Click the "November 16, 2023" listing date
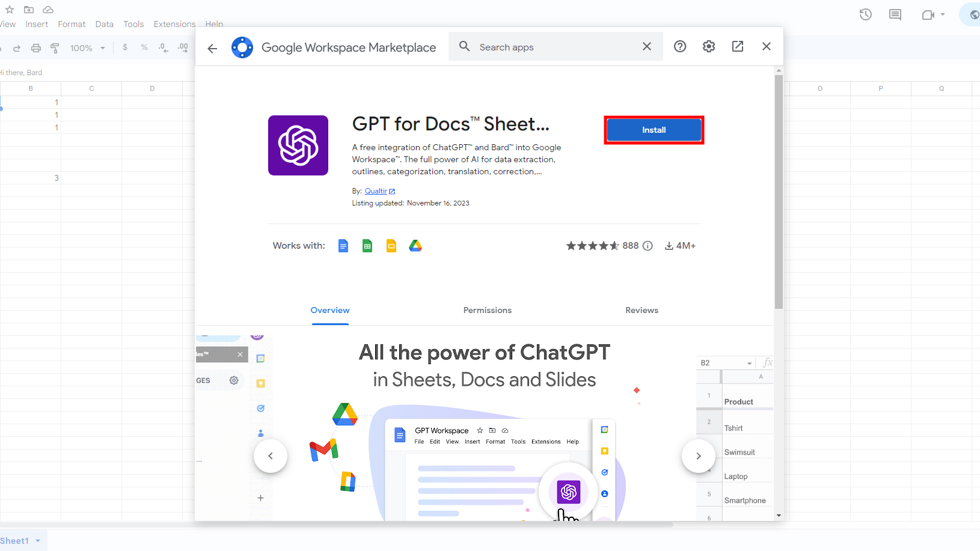The height and width of the screenshot is (551, 980). coord(438,203)
